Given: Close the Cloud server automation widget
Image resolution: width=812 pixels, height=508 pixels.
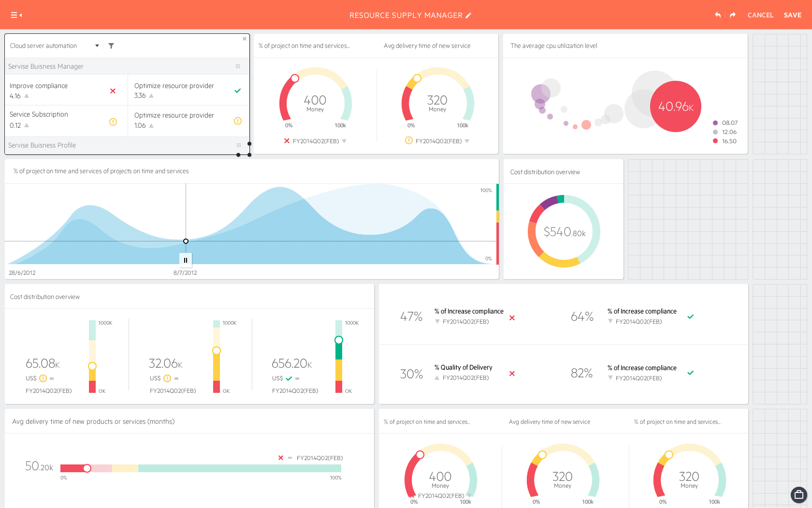Looking at the screenshot, I should pyautogui.click(x=245, y=39).
